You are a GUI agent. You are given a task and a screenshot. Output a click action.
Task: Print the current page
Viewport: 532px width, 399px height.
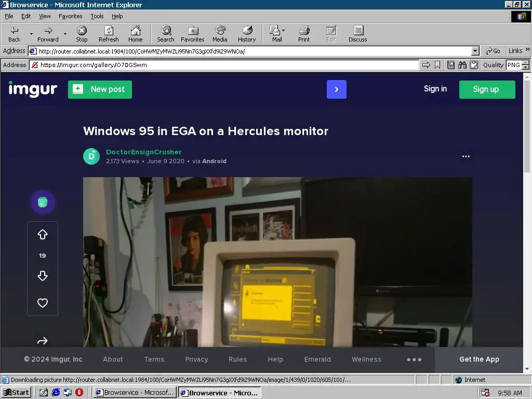(x=304, y=34)
